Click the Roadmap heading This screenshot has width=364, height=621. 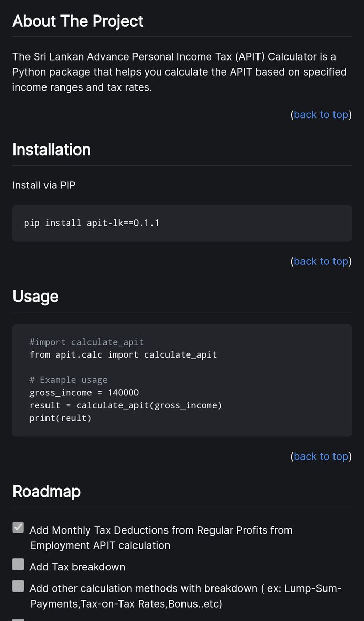pos(47,491)
